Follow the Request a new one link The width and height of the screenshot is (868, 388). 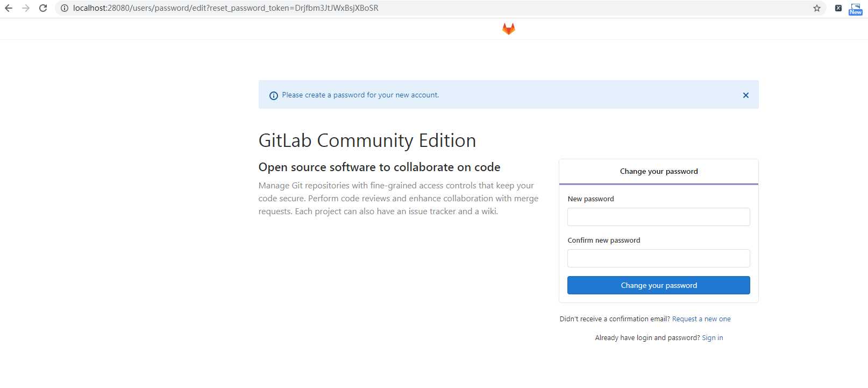tap(701, 319)
